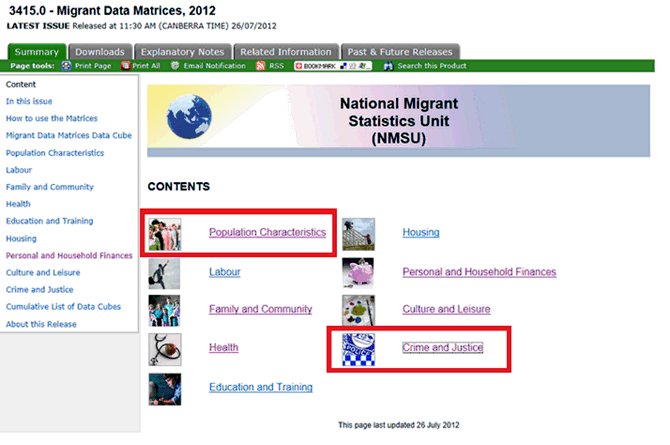670x445 pixels.
Task: Click the Print All icon
Action: 126,66
